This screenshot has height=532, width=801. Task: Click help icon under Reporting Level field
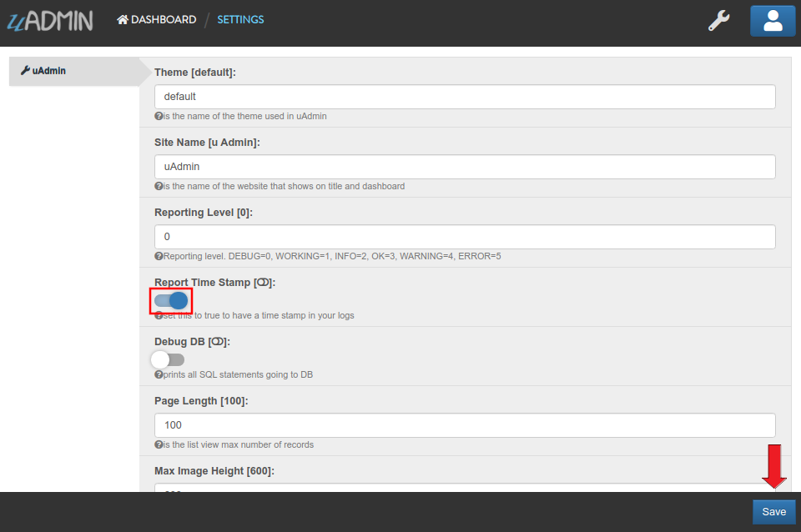[x=159, y=256]
